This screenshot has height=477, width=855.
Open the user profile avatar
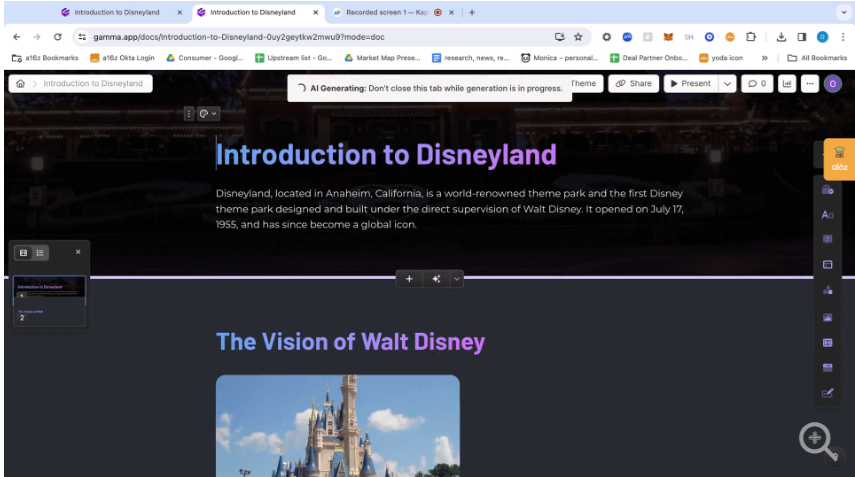point(833,83)
